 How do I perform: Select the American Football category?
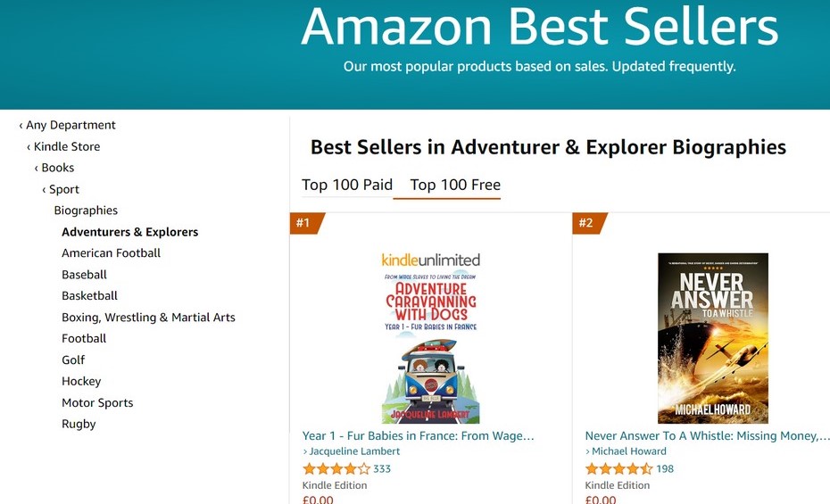coord(111,252)
